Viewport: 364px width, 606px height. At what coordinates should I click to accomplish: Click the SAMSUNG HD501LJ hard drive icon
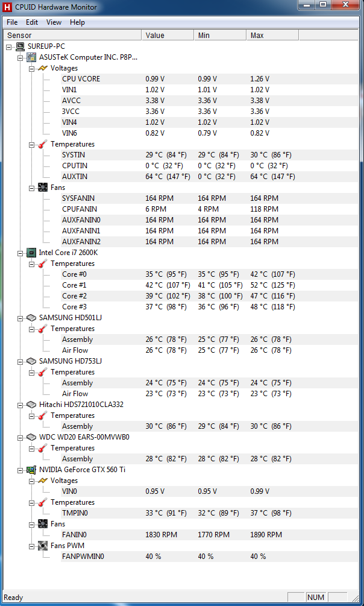coord(31,318)
